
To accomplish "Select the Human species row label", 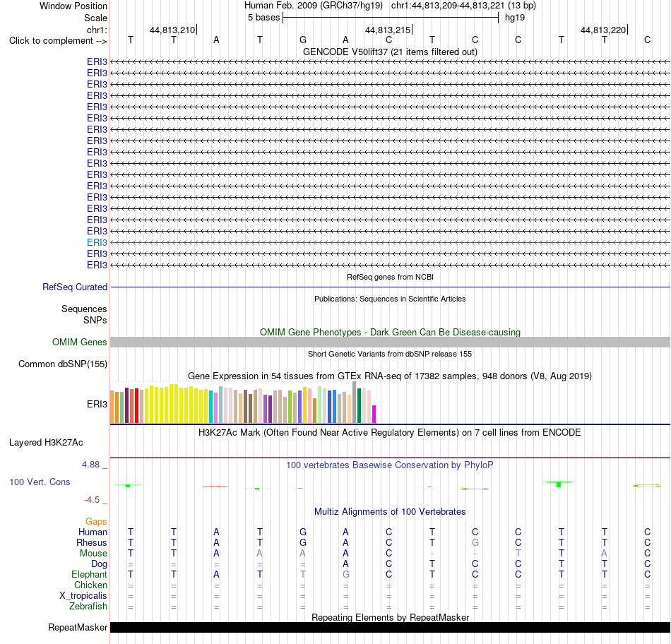I will click(93, 532).
